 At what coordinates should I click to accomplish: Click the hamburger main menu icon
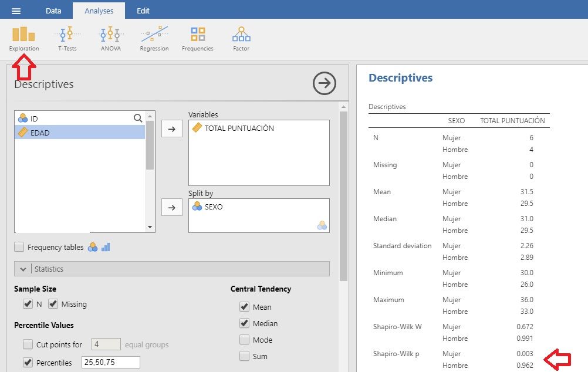click(16, 11)
